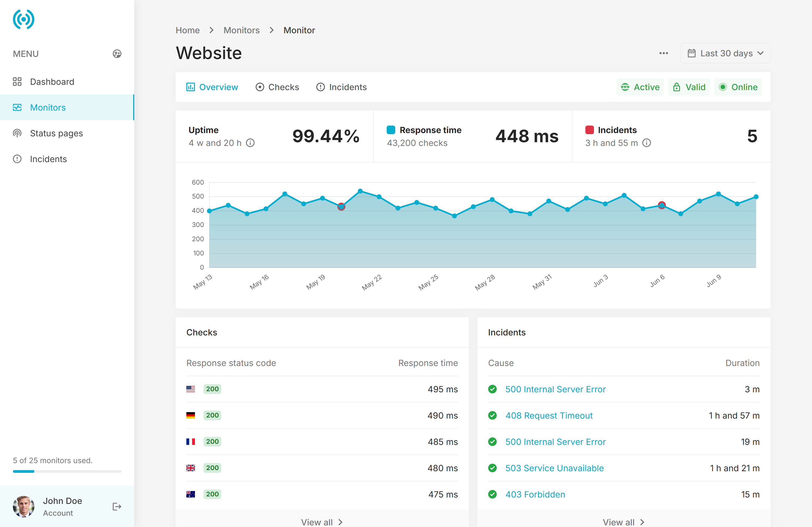The image size is (812, 527).
Task: Expand the Last 30 days date dropdown
Action: coord(725,53)
